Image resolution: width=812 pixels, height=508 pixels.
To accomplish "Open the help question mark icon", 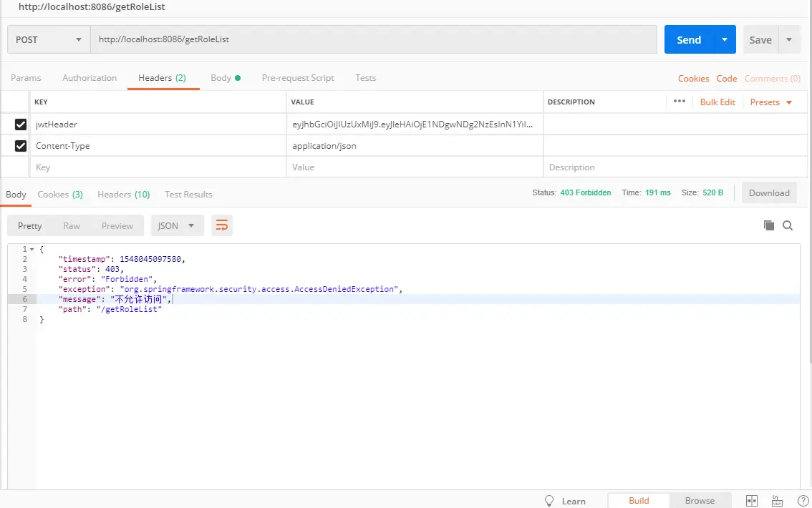I will coord(803,501).
